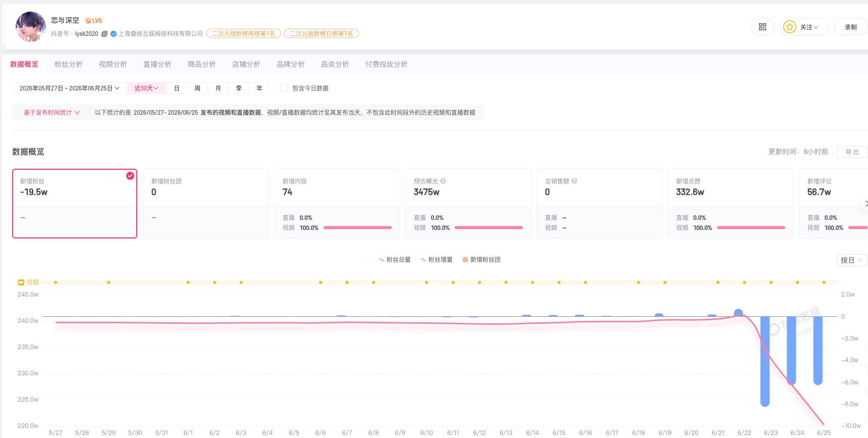The width and height of the screenshot is (868, 438).
Task: Click the blue bar for 6/24
Action: pos(791,351)
